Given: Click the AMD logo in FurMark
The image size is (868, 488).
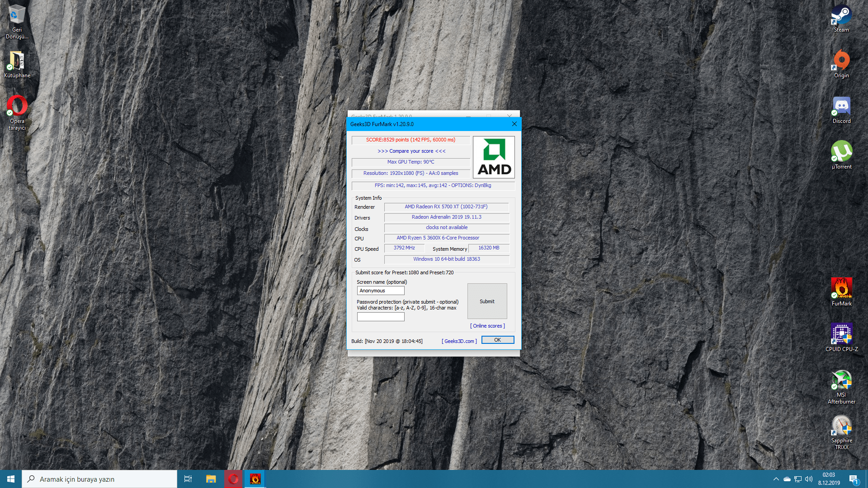Looking at the screenshot, I should [494, 157].
